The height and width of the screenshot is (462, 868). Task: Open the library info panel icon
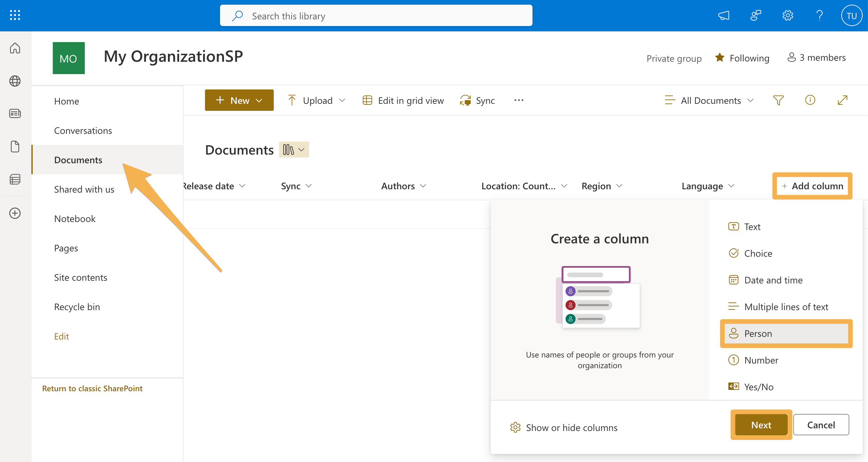810,100
